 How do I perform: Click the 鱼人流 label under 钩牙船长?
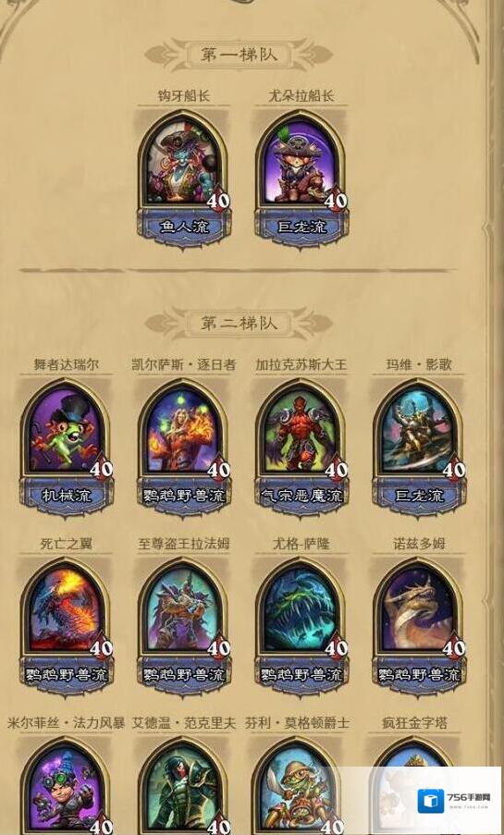tap(184, 227)
